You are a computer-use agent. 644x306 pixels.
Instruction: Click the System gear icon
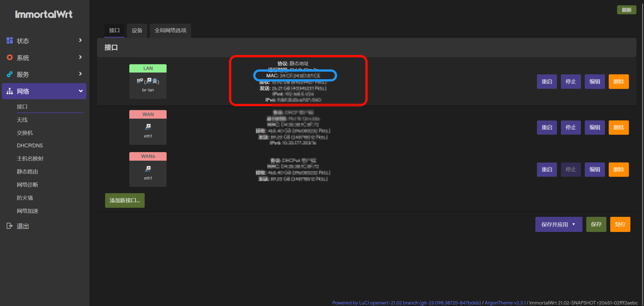click(x=10, y=57)
